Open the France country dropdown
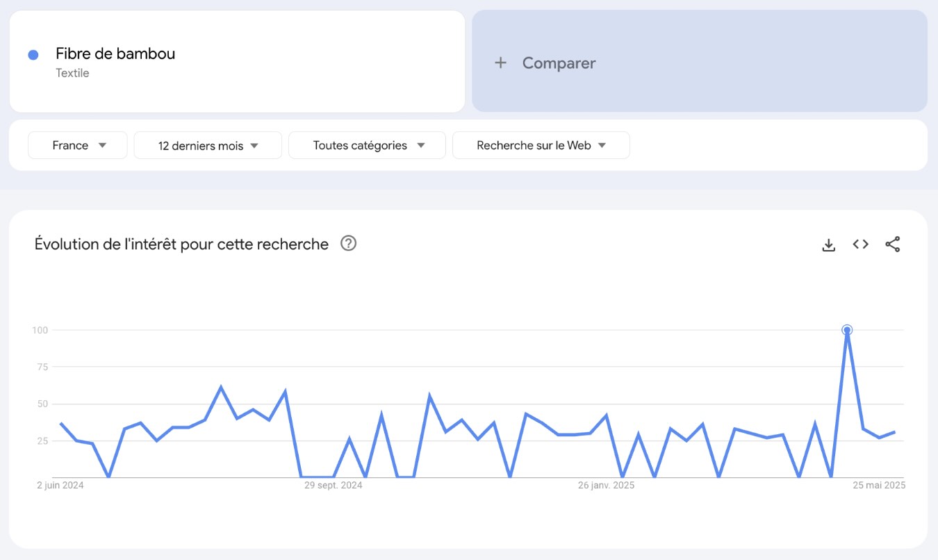 click(x=78, y=145)
